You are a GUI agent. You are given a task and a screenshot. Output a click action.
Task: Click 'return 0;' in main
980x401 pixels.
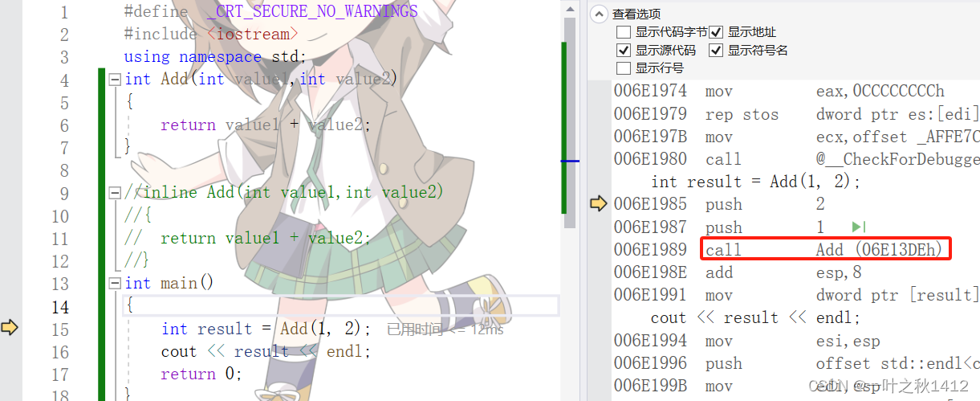pos(201,374)
